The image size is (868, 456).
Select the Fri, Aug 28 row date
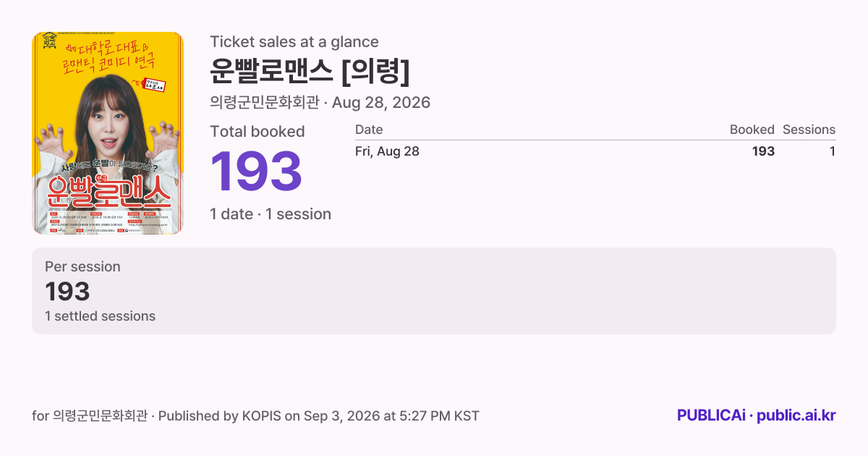coord(387,151)
